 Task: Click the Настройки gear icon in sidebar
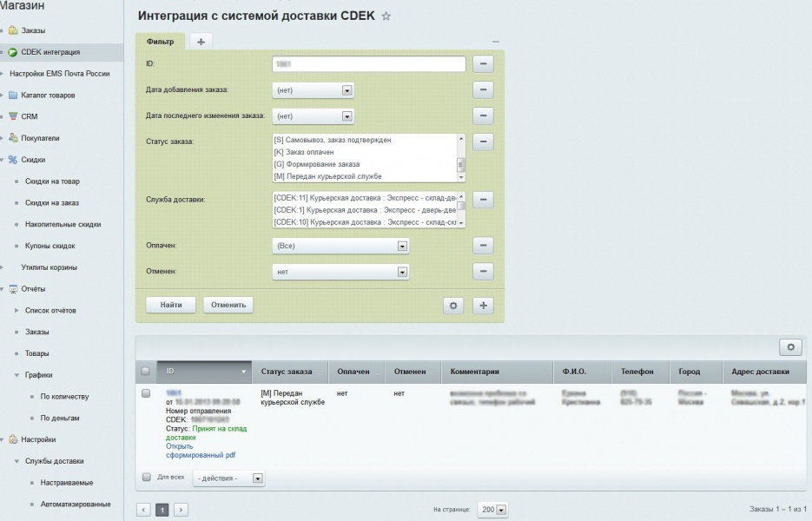[x=13, y=439]
